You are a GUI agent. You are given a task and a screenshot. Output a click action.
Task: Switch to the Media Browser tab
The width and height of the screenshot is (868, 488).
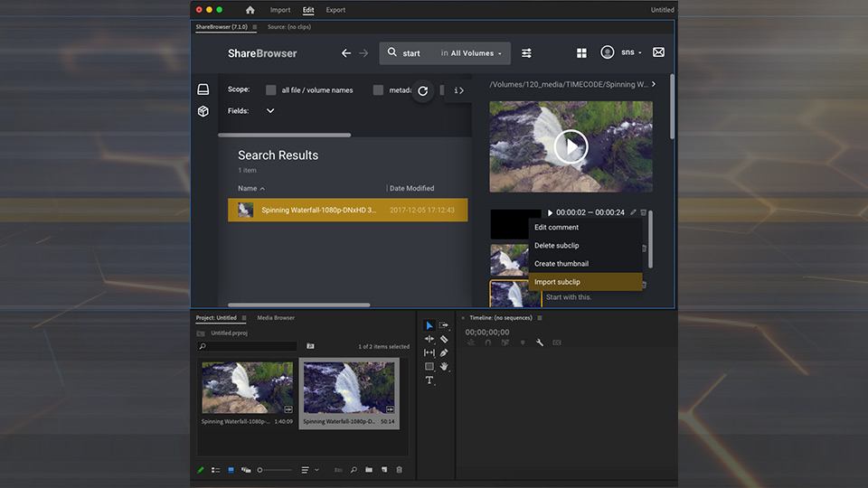[x=276, y=317]
